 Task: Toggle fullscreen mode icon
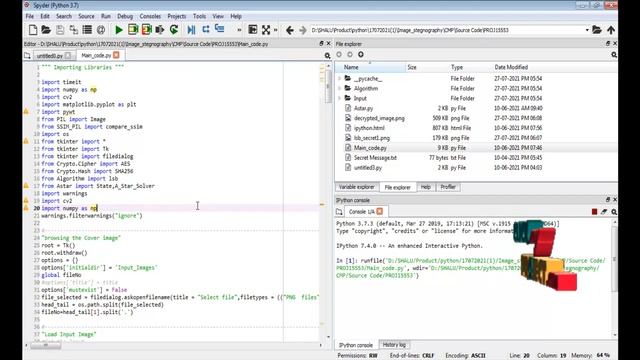[x=266, y=30]
